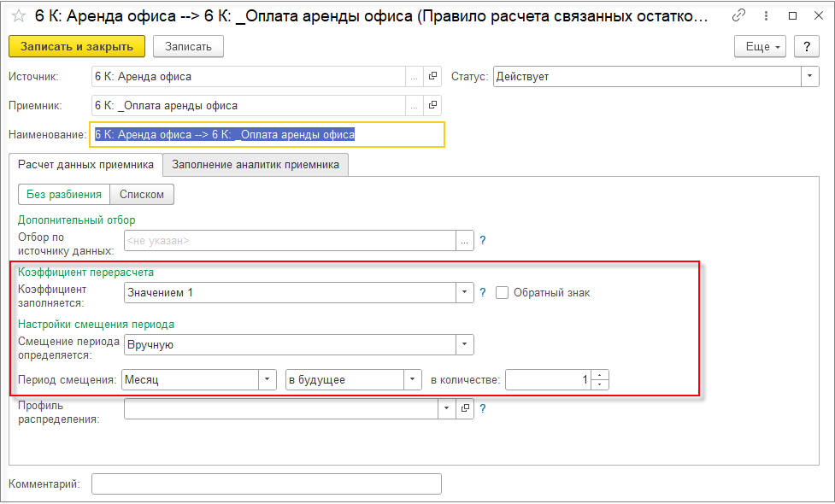Select the Без разбиения toggle option
This screenshot has width=835, height=504.
click(64, 194)
